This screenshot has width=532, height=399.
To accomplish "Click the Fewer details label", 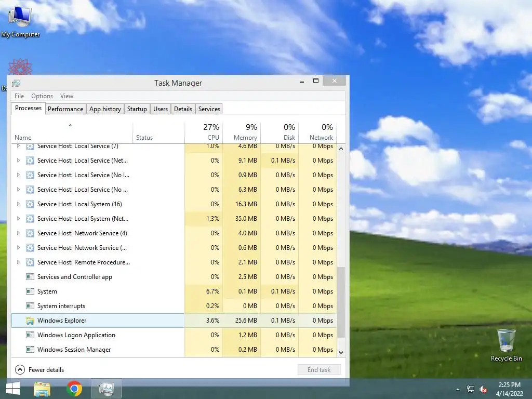I will [46, 370].
